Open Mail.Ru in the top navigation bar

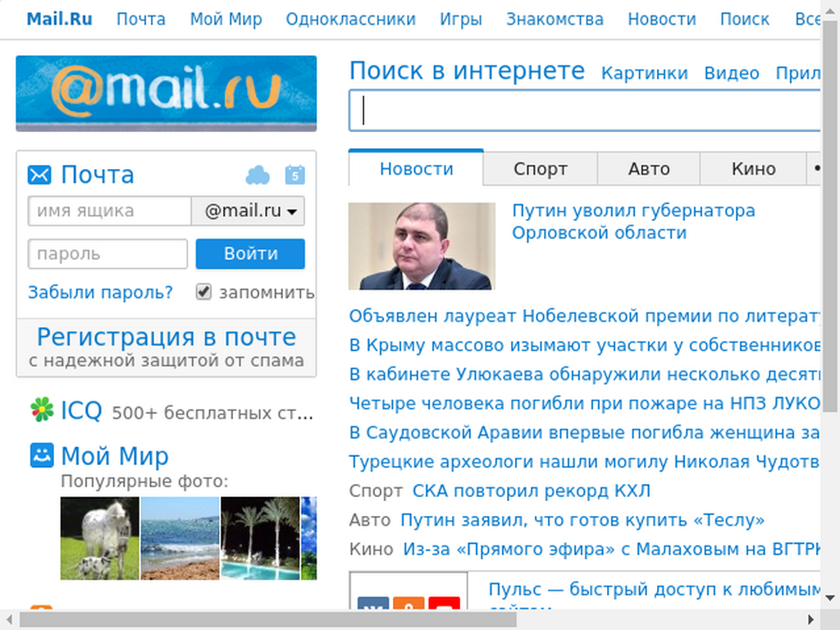coord(59,20)
